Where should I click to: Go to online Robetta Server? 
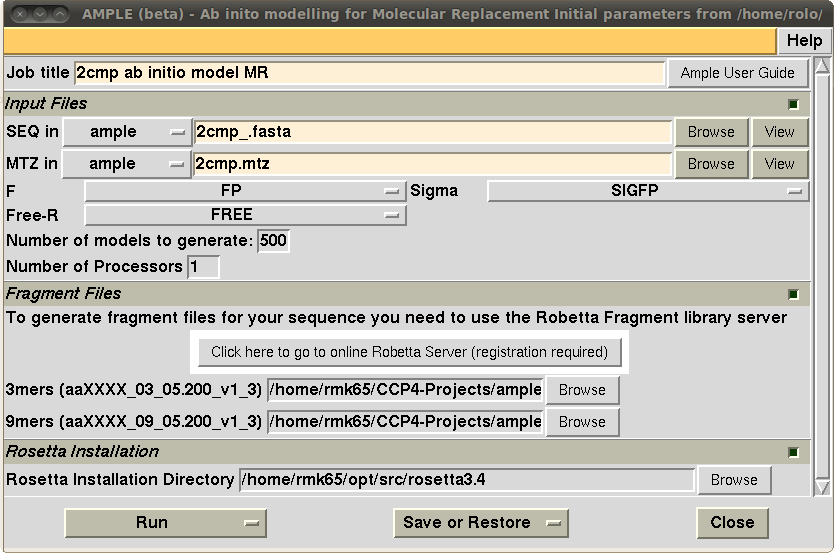(410, 352)
